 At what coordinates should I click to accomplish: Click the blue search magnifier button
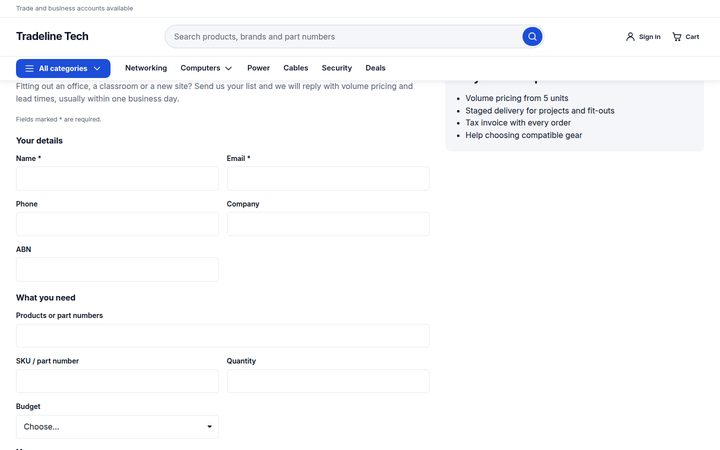click(532, 37)
